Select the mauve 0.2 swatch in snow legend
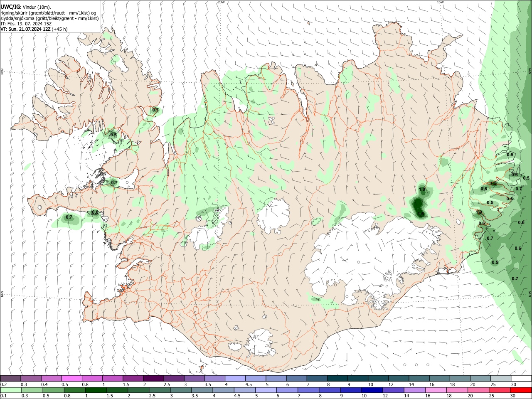The height and width of the screenshot is (399, 532). (x=10, y=378)
